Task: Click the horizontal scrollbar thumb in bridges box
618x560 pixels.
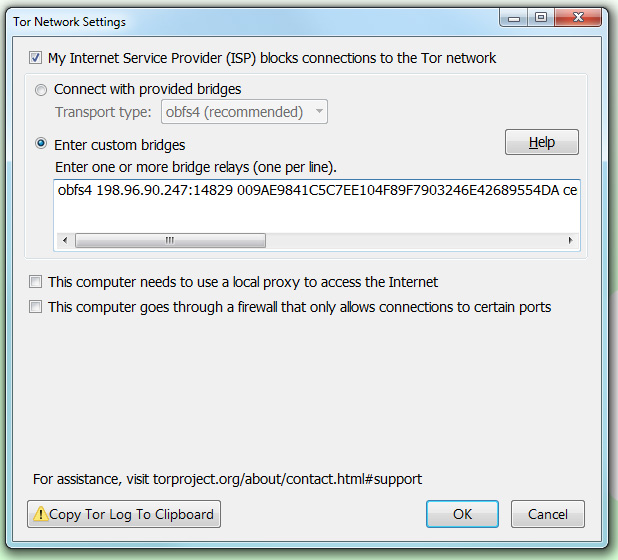Action: point(170,240)
